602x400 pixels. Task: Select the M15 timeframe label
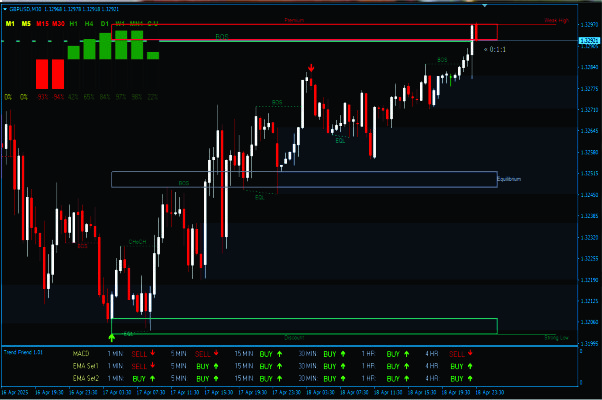click(x=41, y=22)
